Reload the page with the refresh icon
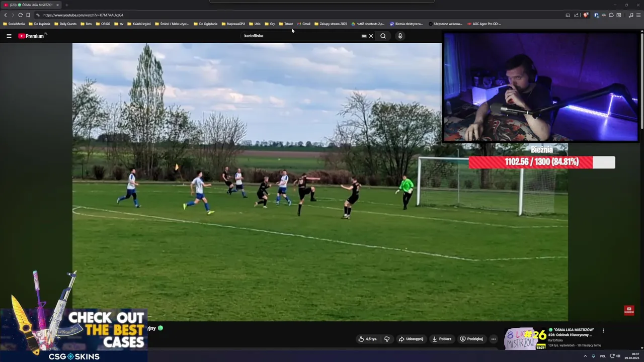644x362 pixels. click(x=20, y=15)
